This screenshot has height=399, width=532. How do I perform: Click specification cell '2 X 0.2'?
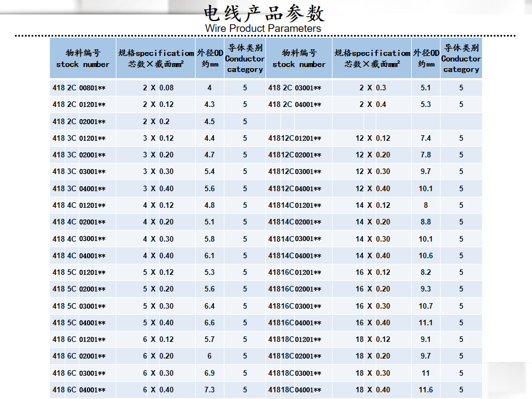pyautogui.click(x=156, y=121)
